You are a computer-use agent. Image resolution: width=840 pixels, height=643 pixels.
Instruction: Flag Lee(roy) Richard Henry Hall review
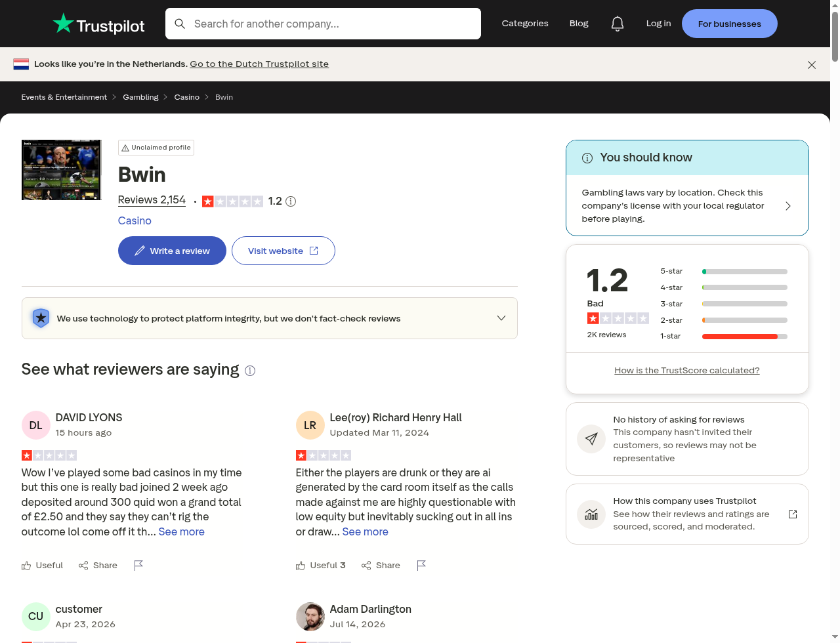[421, 566]
